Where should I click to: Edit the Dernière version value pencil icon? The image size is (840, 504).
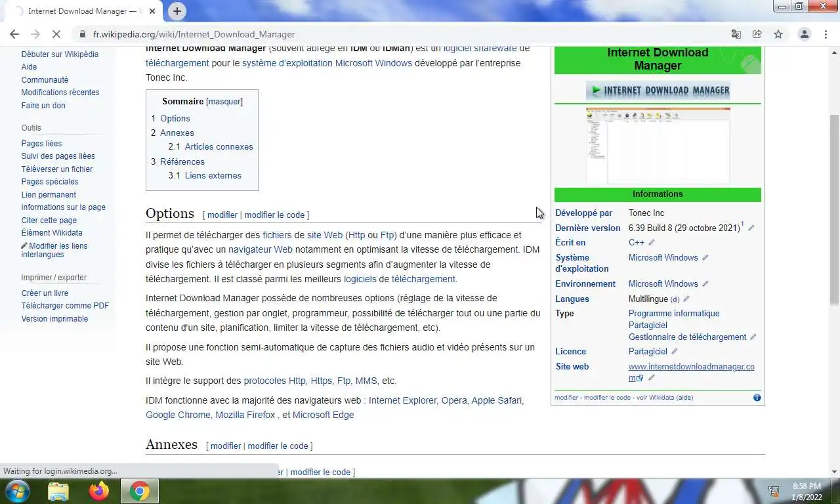[x=751, y=228]
